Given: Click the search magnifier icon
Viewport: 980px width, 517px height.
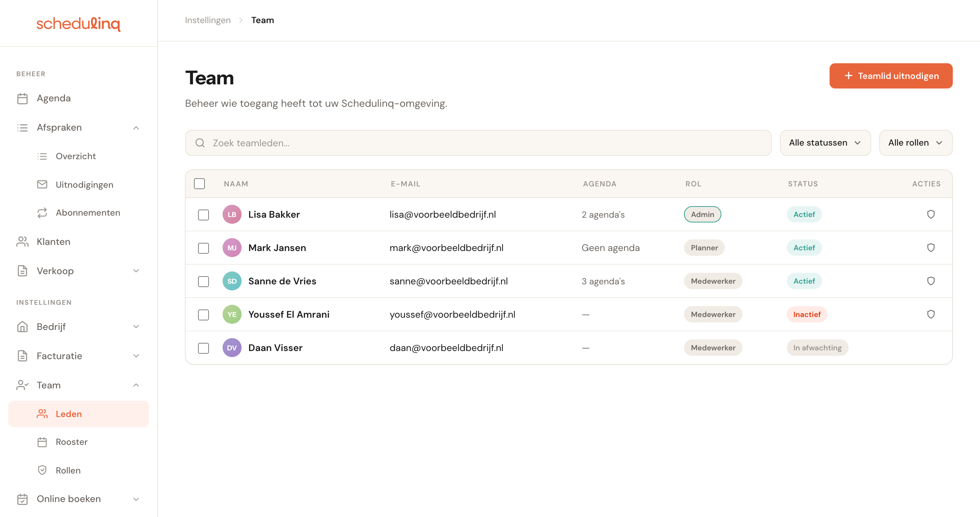Looking at the screenshot, I should [x=200, y=143].
